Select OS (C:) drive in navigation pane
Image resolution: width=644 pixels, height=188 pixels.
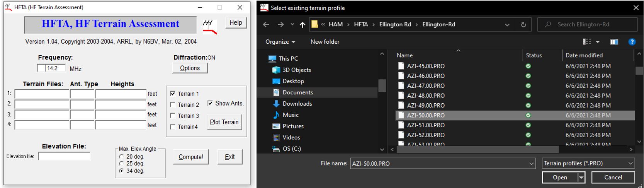pyautogui.click(x=292, y=149)
